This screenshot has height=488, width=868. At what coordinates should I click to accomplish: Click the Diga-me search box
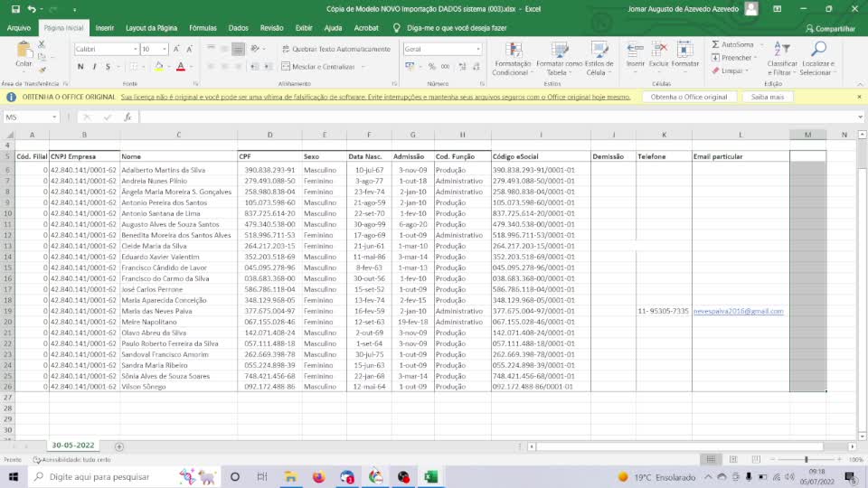pyautogui.click(x=457, y=28)
